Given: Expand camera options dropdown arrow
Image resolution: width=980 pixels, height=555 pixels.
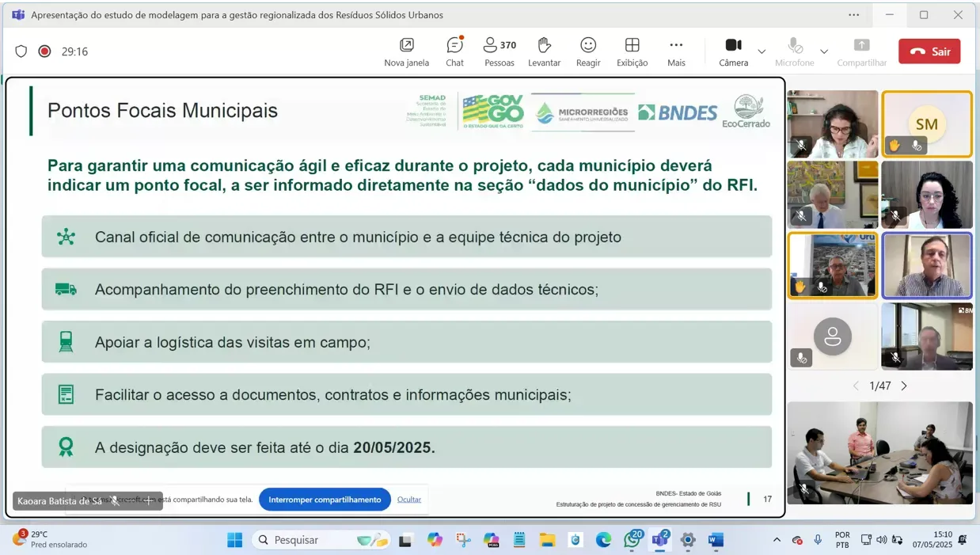Looking at the screenshot, I should (762, 51).
